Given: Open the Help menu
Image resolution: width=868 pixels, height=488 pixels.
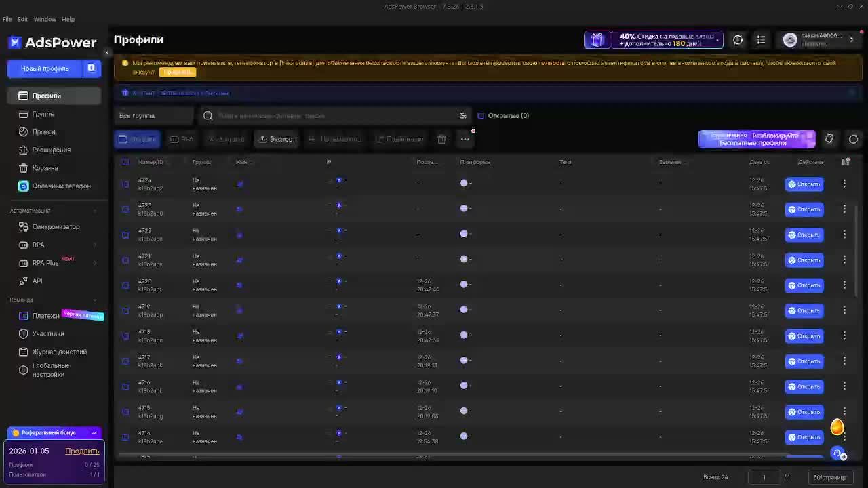Looking at the screenshot, I should [68, 19].
